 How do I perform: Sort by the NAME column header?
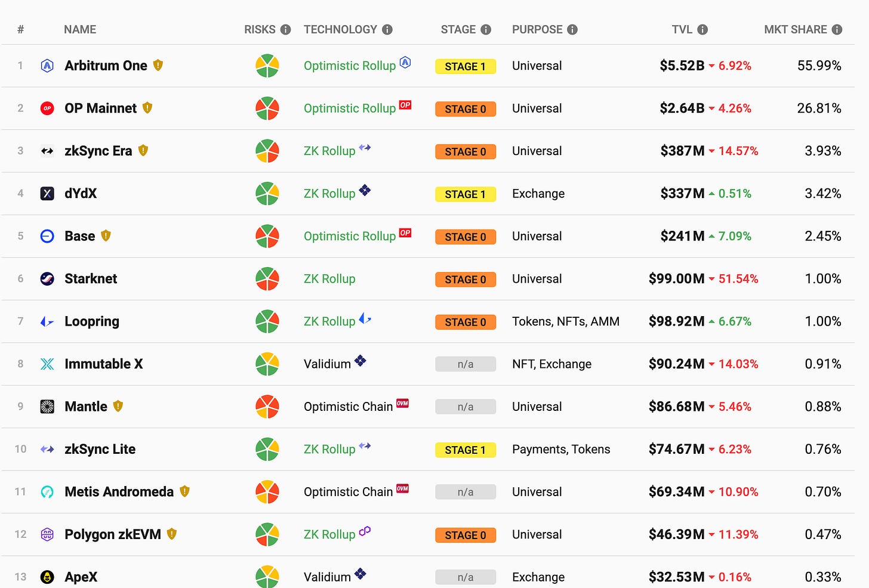(x=80, y=29)
